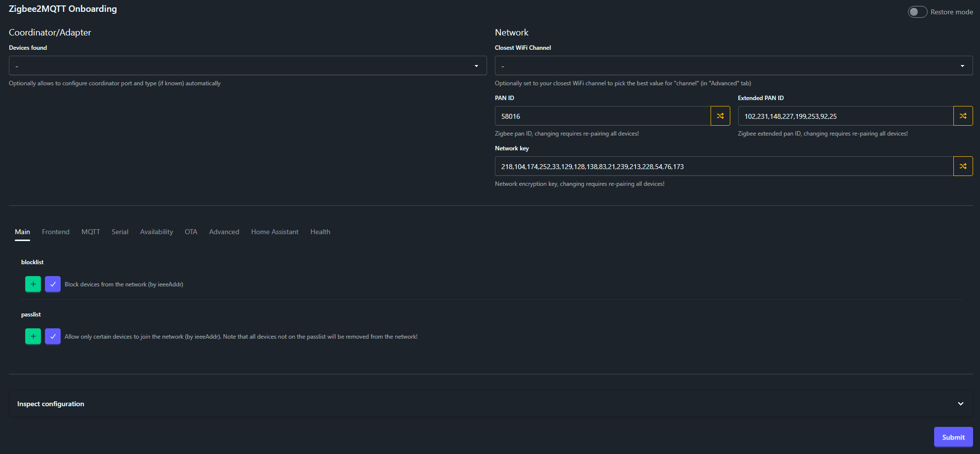Select the Main tab
The width and height of the screenshot is (980, 454).
click(22, 232)
